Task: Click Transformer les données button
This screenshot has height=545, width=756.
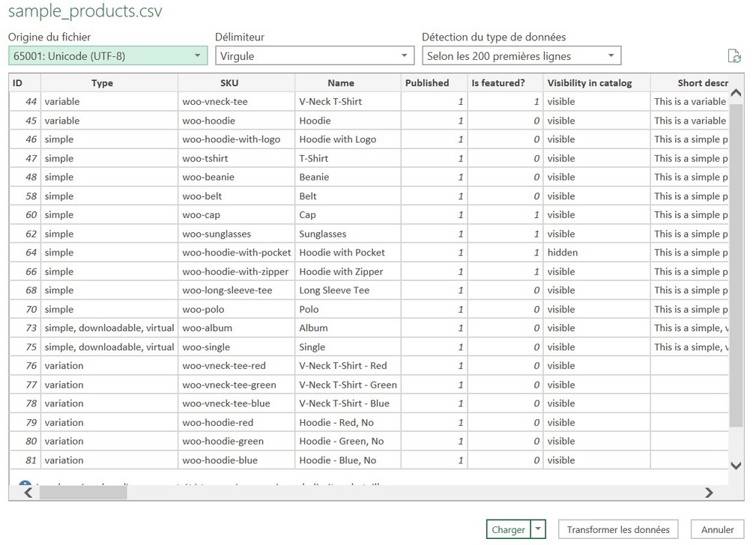Action: (x=618, y=529)
